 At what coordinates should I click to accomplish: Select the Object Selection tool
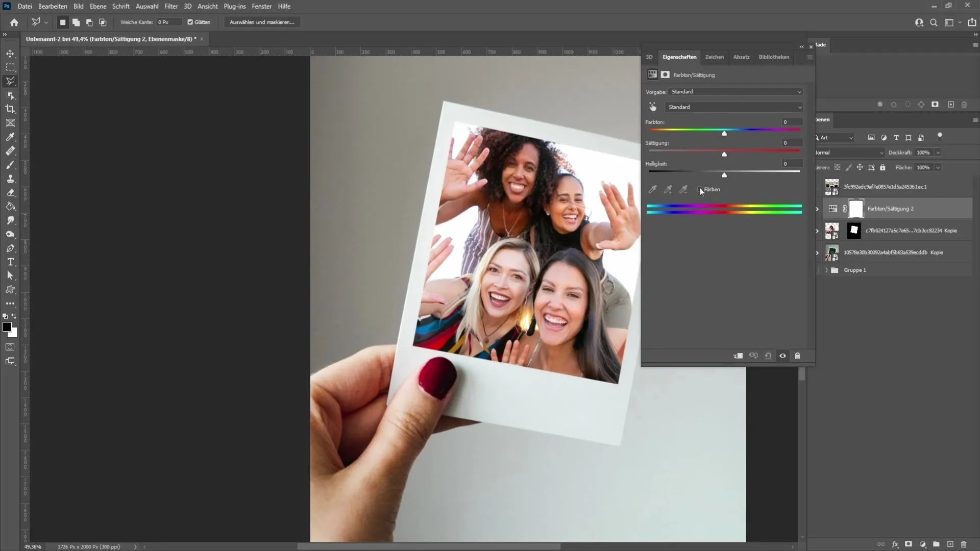(10, 95)
